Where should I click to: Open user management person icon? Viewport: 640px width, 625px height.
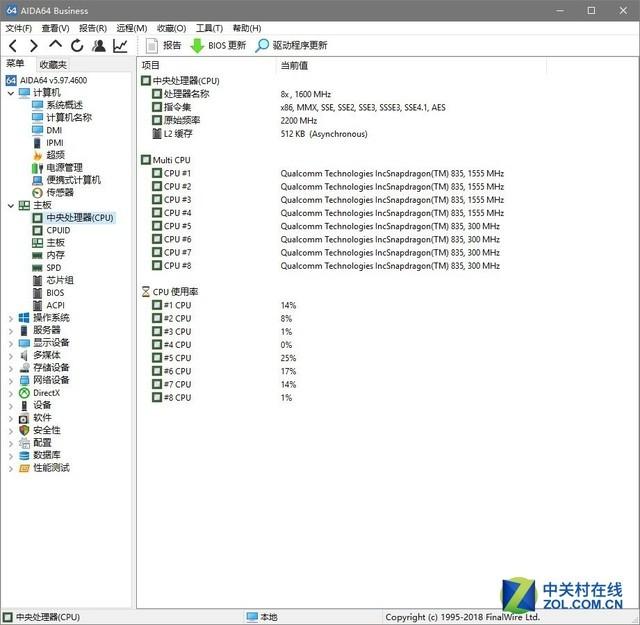point(98,46)
